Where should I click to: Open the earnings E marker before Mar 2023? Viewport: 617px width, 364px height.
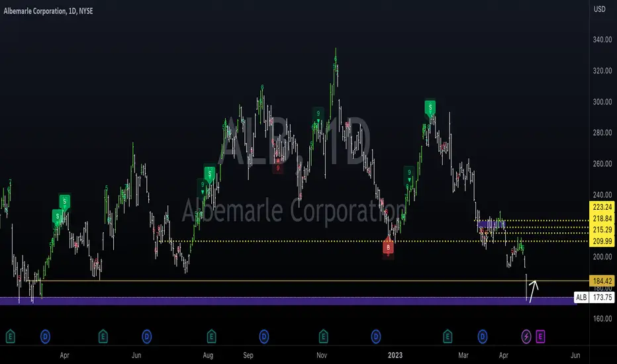[x=448, y=336]
